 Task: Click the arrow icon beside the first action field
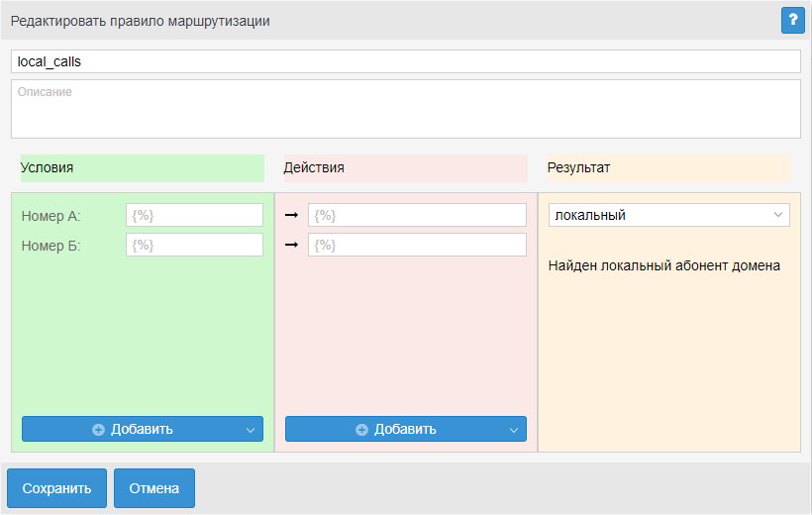(292, 215)
